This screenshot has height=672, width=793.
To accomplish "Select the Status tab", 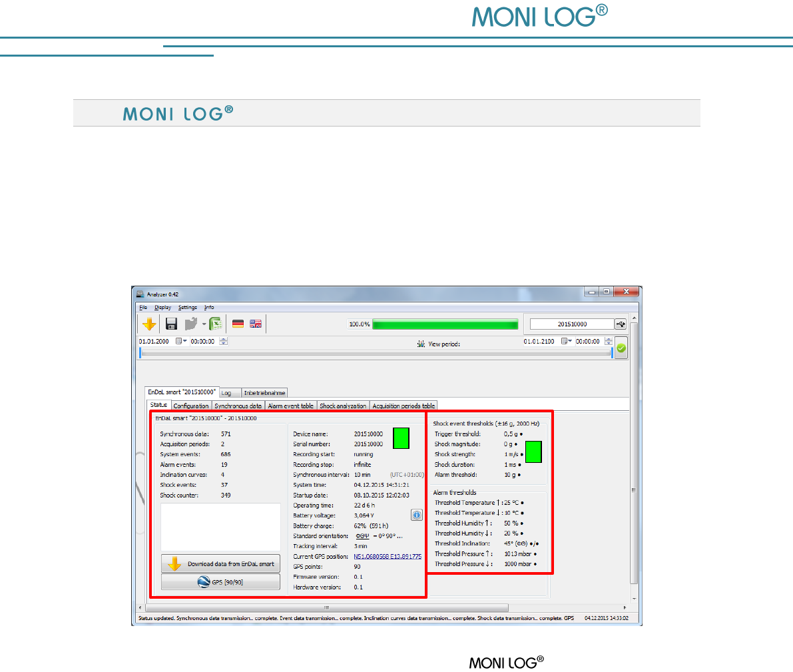I will [158, 406].
